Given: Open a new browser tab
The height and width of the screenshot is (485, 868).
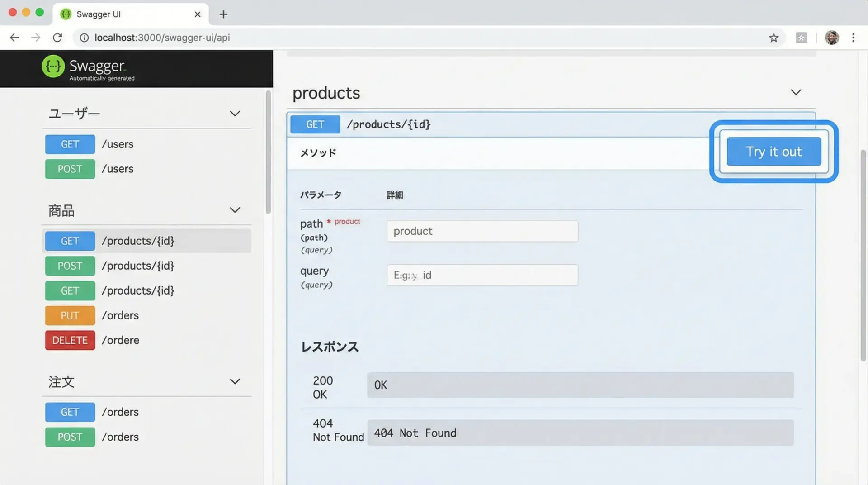Looking at the screenshot, I should pos(223,14).
